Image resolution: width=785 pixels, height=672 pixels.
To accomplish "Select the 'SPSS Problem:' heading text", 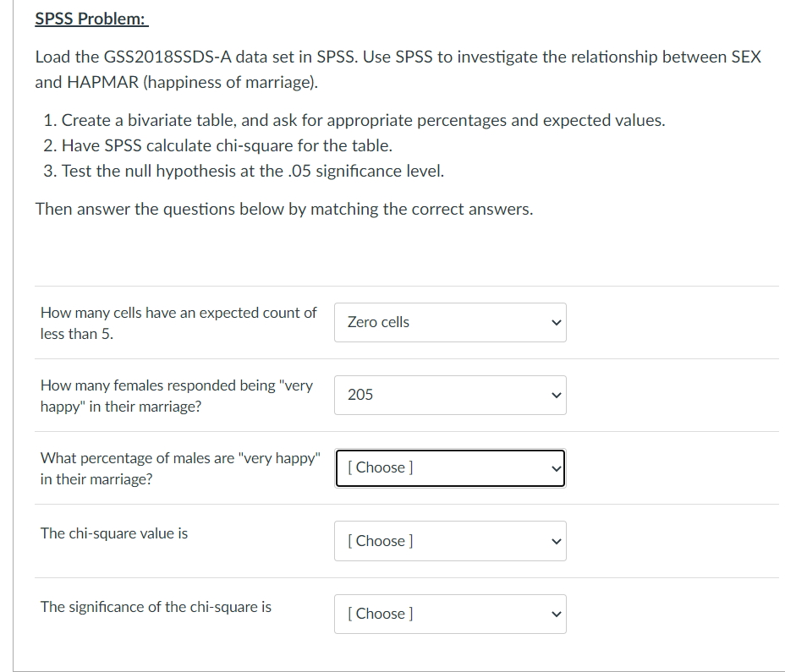I will tap(91, 18).
